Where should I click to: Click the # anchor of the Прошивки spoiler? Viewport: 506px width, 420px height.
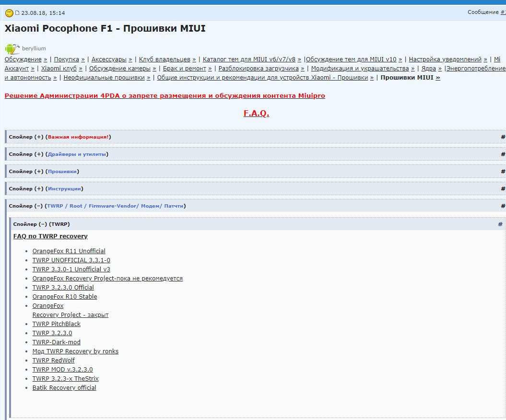(503, 171)
